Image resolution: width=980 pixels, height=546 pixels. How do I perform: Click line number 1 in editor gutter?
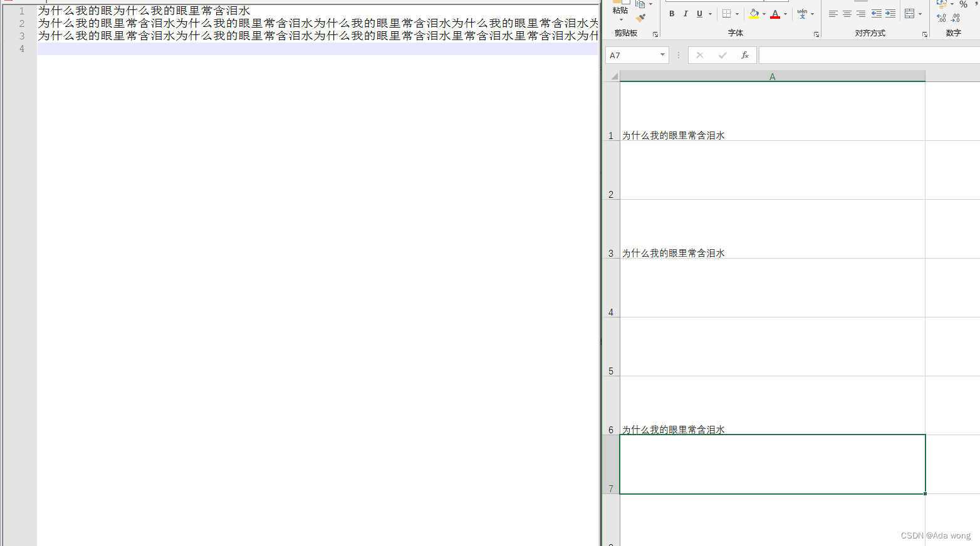(x=22, y=11)
